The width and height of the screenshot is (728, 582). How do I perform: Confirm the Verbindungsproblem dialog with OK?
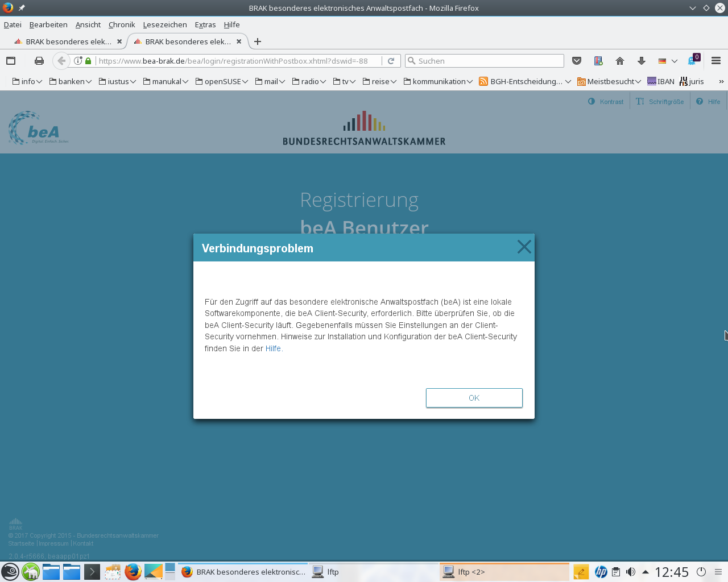[474, 398]
